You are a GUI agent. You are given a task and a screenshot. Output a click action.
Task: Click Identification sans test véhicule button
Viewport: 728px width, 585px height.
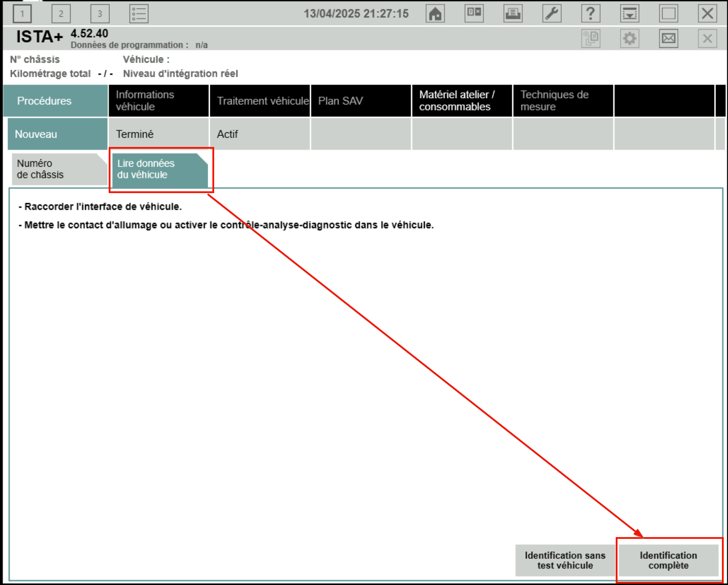coord(565,560)
